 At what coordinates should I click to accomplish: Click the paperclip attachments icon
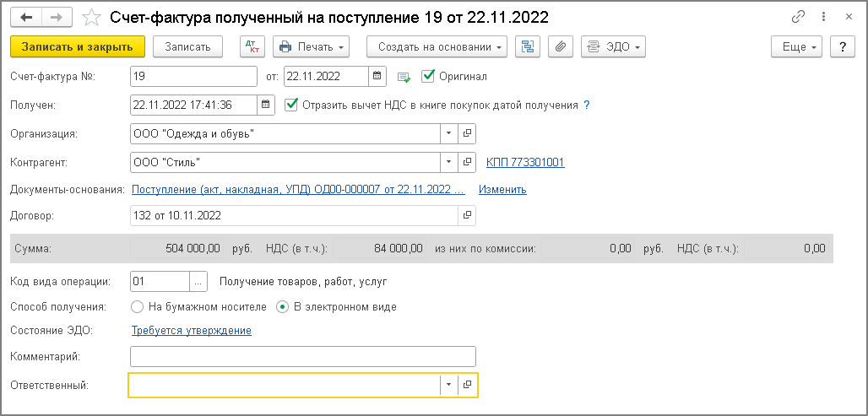pyautogui.click(x=560, y=47)
